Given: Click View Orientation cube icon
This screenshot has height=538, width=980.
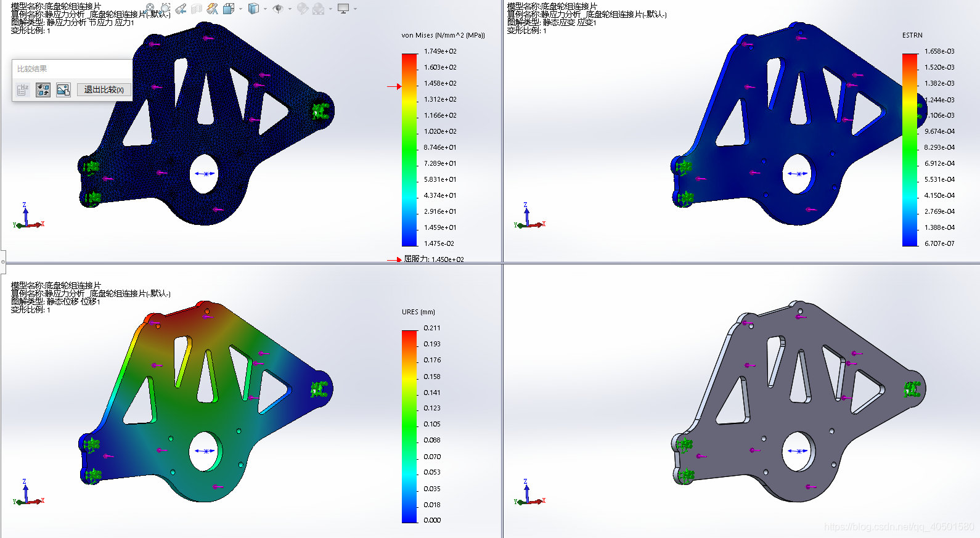Looking at the screenshot, I should click(229, 9).
